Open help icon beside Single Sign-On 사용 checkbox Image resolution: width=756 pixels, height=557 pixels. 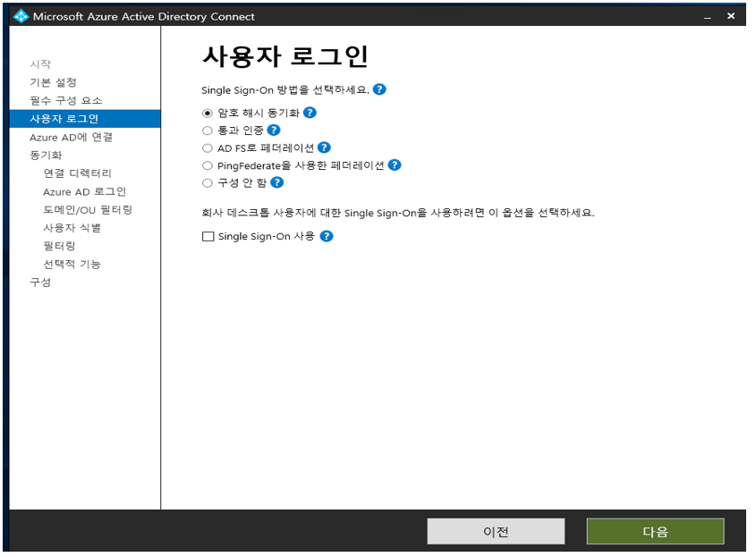click(327, 236)
